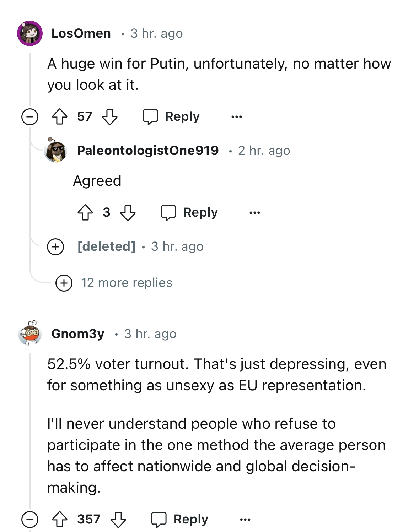Image resolution: width=419 pixels, height=532 pixels.
Task: View Gnom3y's avatar
Action: (30, 333)
